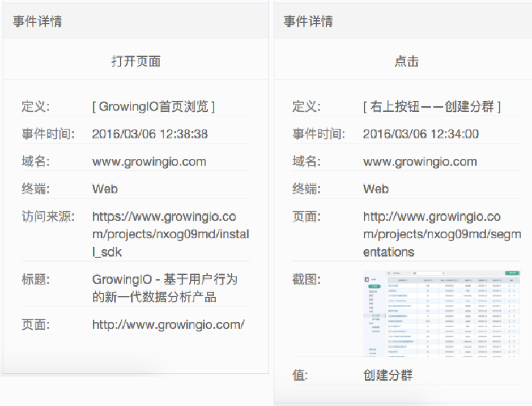Click the install_sdk referrer URL under 访问来源
Screen dimensions: 532x406
[x=171, y=234]
